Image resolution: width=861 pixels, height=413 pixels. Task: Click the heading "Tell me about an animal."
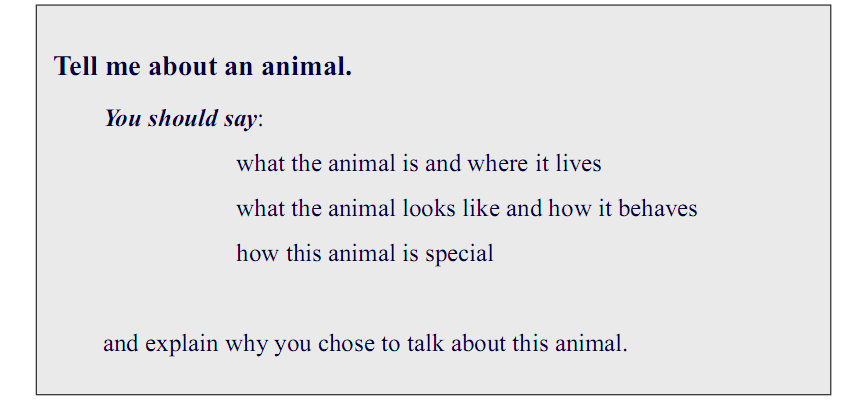pos(203,66)
